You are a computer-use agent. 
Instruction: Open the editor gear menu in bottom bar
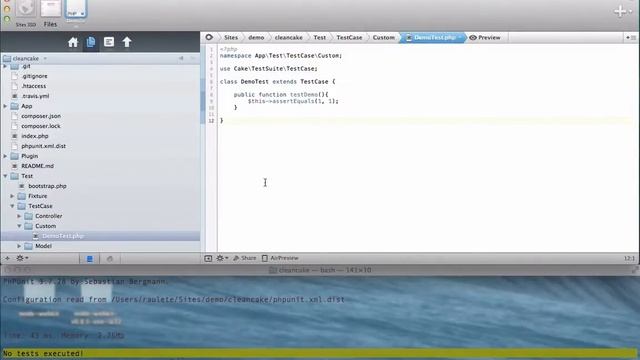[222, 258]
